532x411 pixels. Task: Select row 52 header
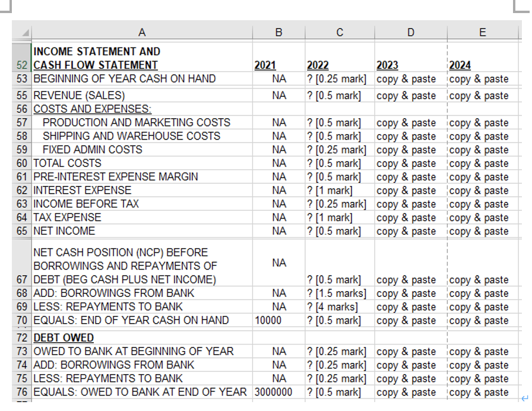pyautogui.click(x=22, y=57)
